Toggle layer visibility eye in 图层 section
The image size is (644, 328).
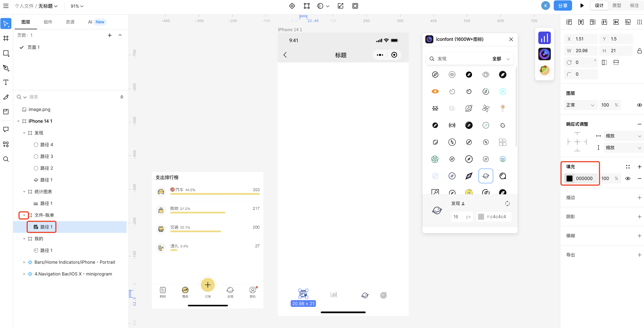coord(639,105)
